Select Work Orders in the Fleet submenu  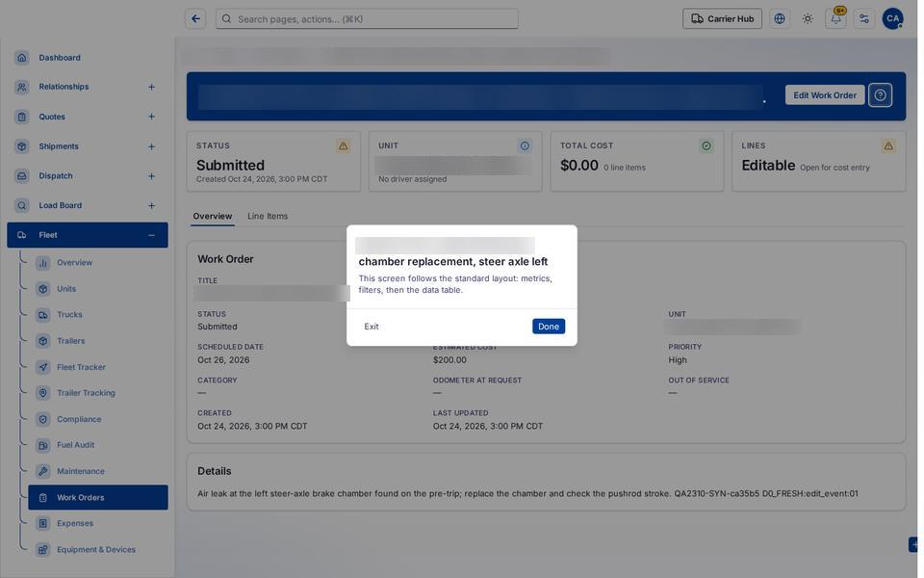click(x=98, y=497)
